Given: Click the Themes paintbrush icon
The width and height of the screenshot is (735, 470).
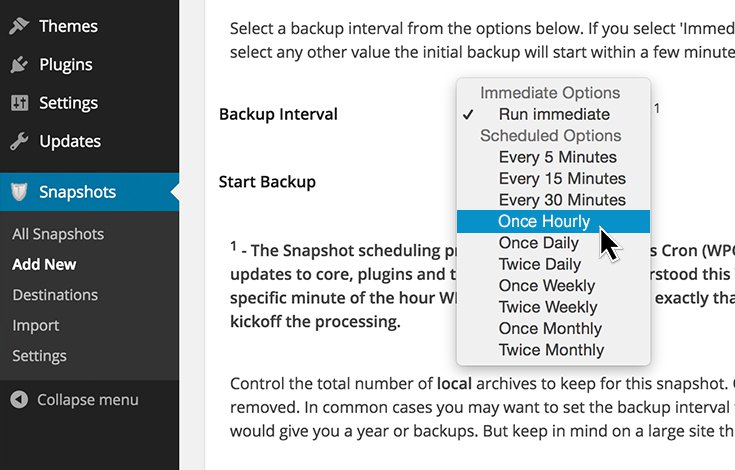Looking at the screenshot, I should coord(19,26).
